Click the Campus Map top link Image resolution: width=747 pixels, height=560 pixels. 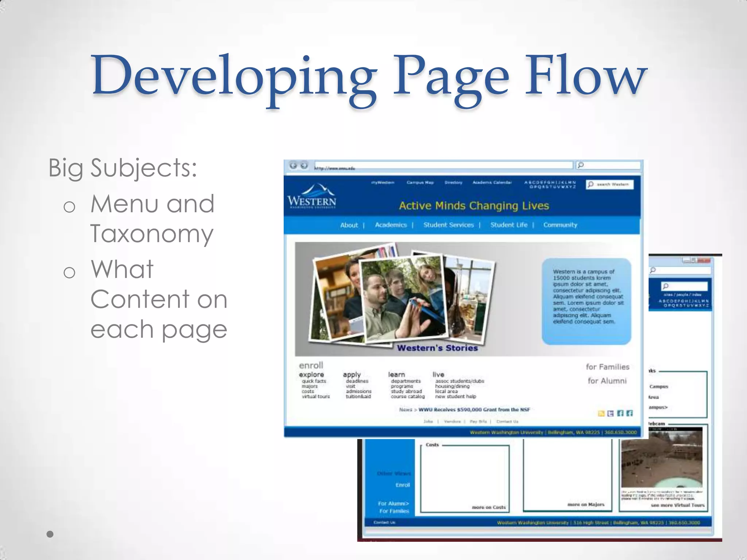420,182
